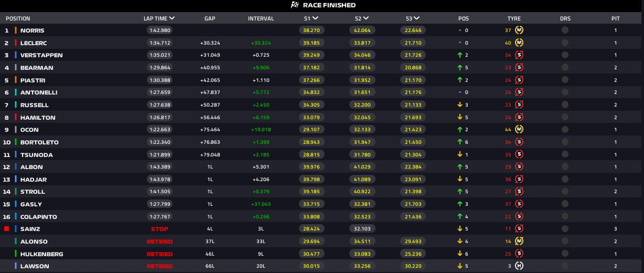Open the LAP TIME column dropdown
Image resolution: width=644 pixels, height=273 pixels.
pos(172,18)
